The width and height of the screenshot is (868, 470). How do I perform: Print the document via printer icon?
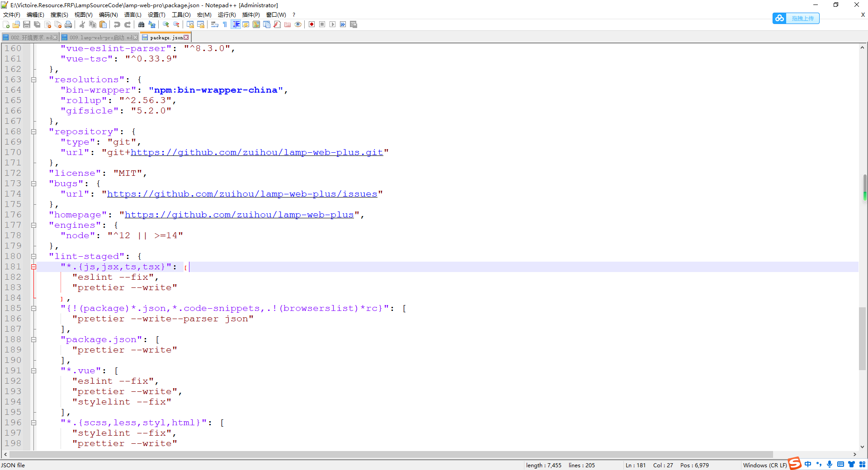pyautogui.click(x=68, y=24)
